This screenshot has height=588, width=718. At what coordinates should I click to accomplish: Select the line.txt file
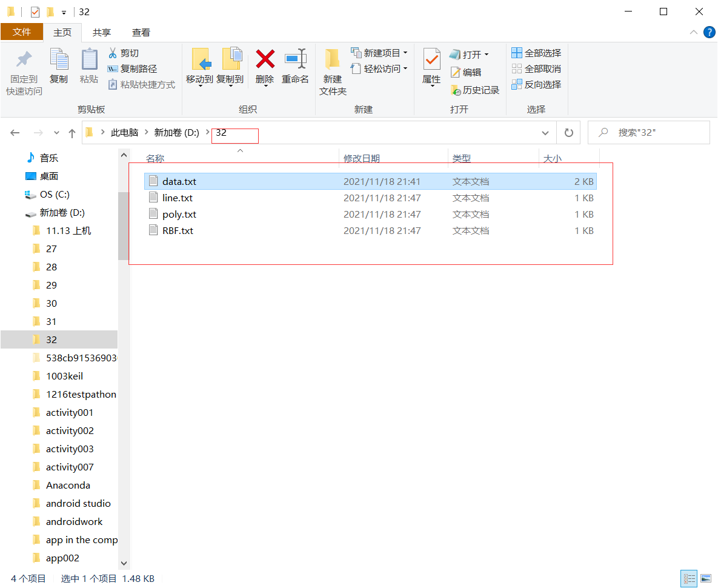(x=370, y=198)
